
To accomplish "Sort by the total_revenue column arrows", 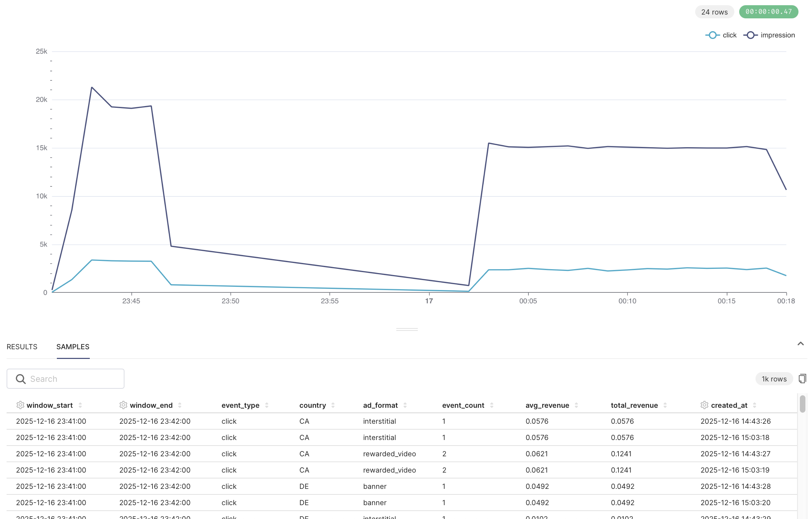I will coord(665,405).
